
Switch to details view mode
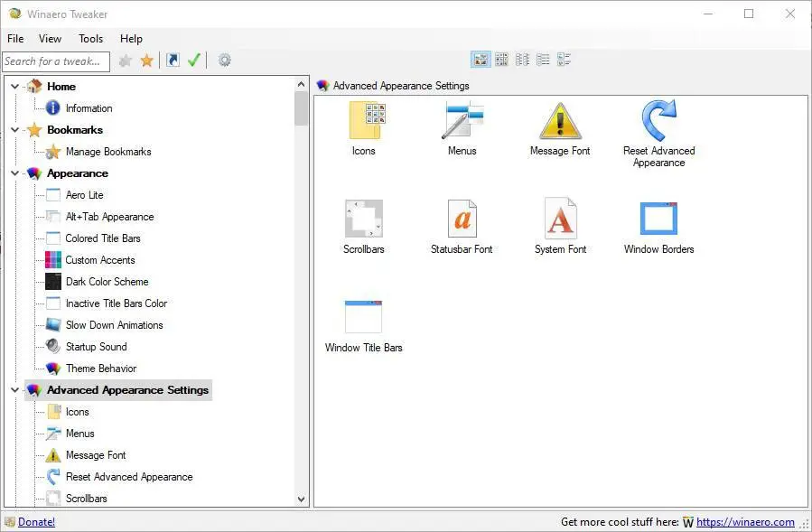[x=564, y=60]
